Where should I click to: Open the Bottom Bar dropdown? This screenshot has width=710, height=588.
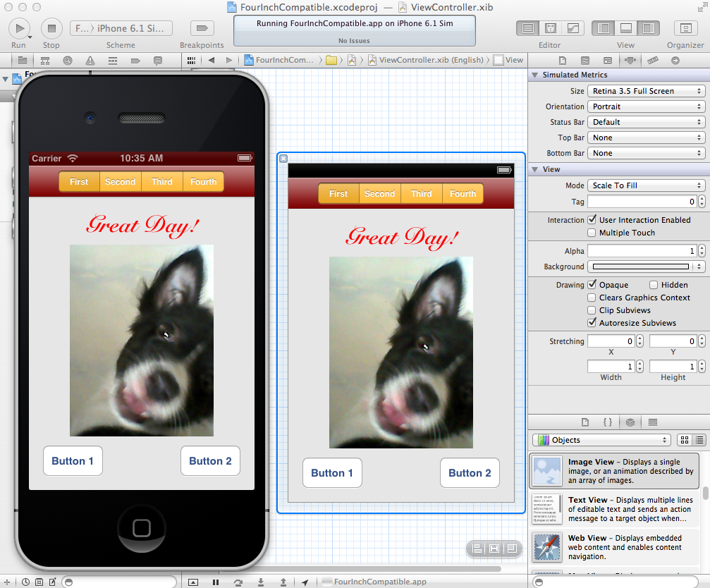[646, 153]
